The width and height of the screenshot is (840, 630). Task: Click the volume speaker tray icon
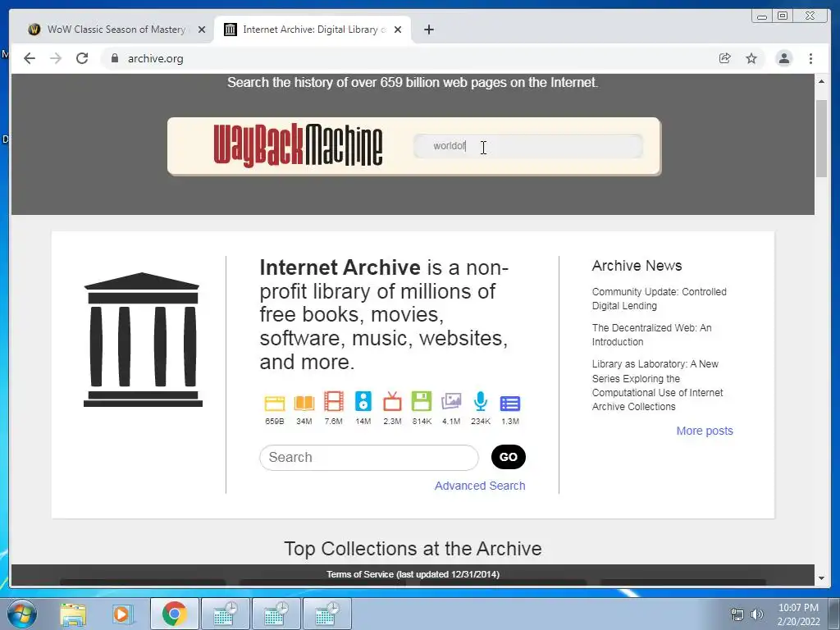[757, 614]
